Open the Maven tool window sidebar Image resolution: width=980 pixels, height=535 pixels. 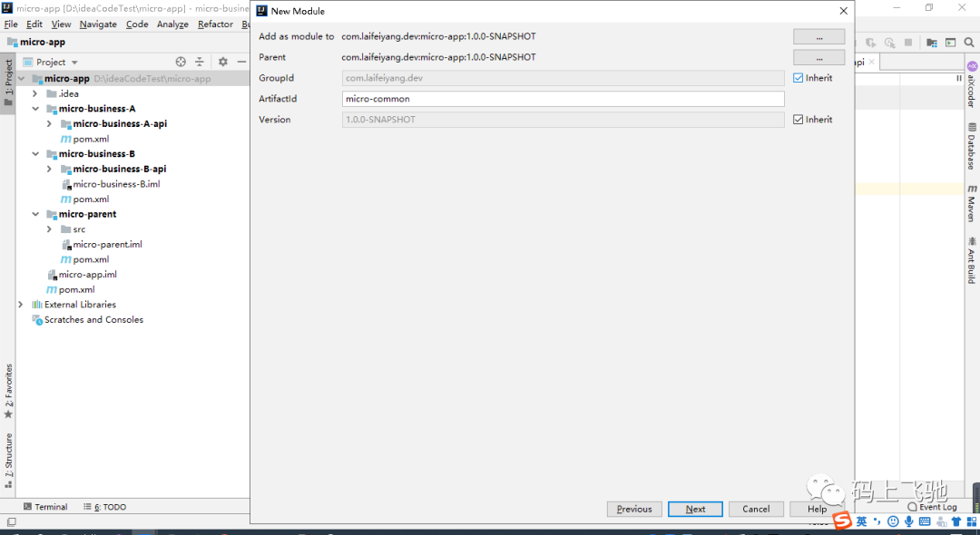[x=972, y=203]
